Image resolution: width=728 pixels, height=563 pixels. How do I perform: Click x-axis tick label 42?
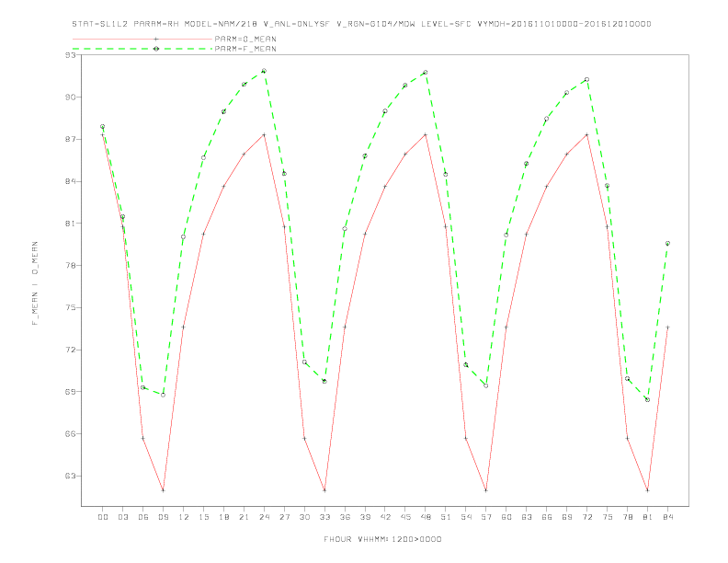click(x=385, y=517)
